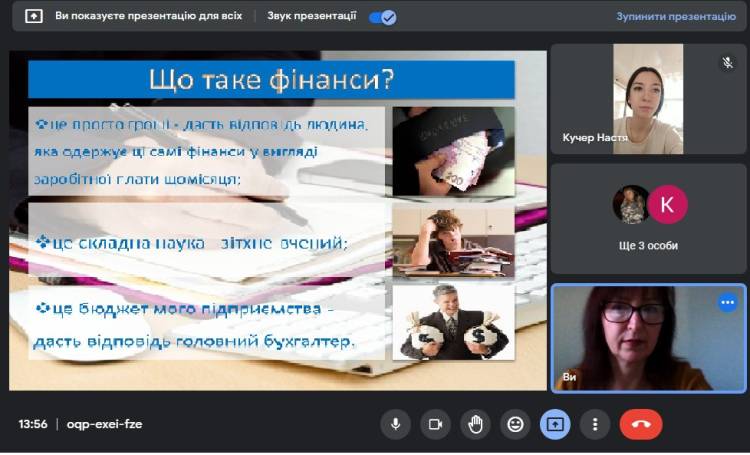Expand the Ще 3 особи participants tile
The image size is (750, 455).
click(648, 218)
